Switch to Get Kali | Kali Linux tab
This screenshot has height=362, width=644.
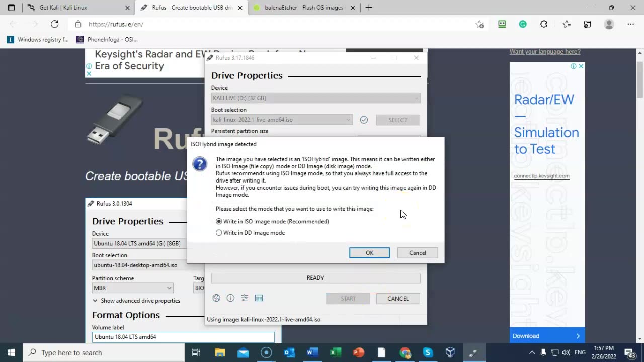[78, 8]
